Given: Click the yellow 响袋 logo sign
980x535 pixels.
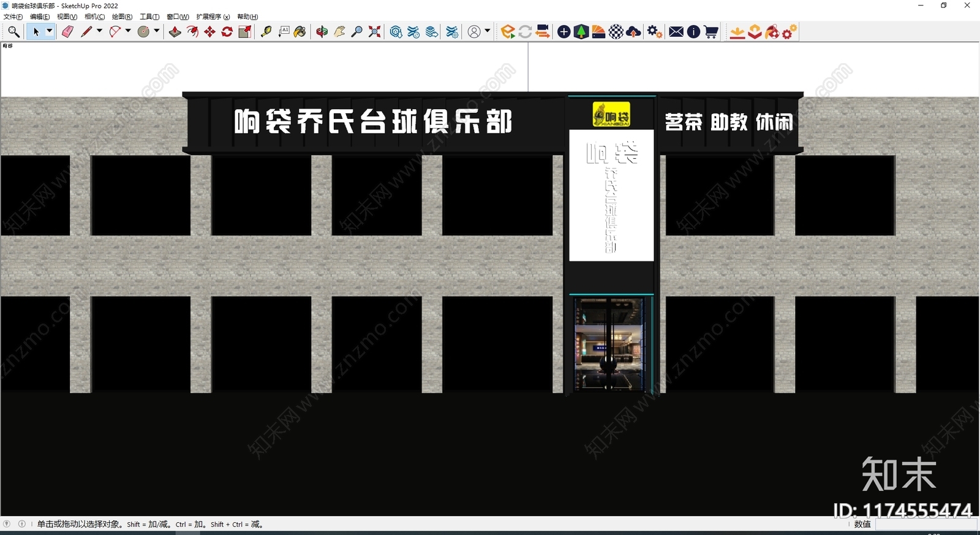Looking at the screenshot, I should 611,115.
